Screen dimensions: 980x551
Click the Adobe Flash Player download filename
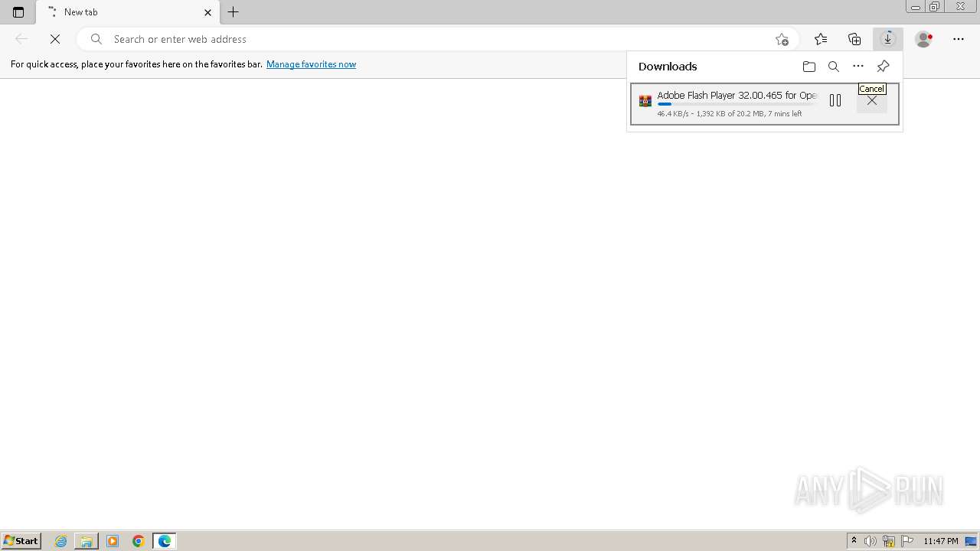(737, 96)
